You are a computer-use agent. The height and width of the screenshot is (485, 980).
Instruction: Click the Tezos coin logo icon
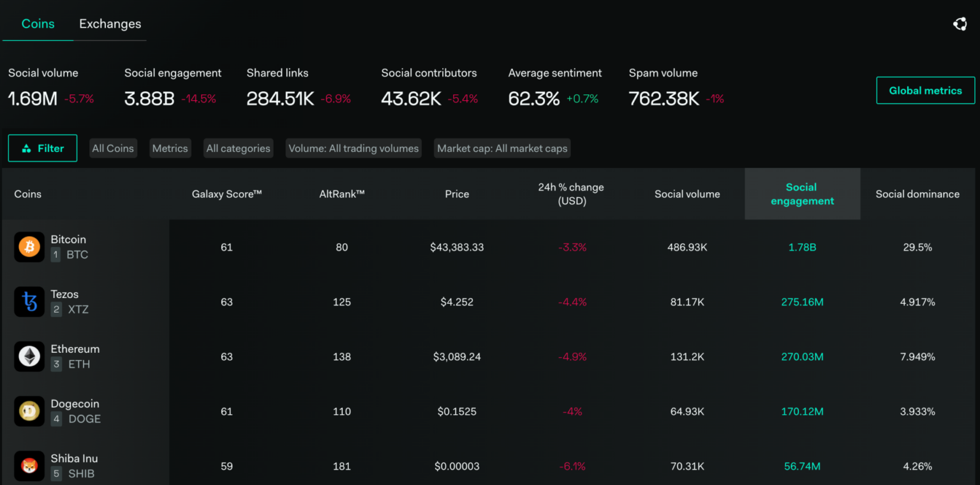(x=29, y=302)
